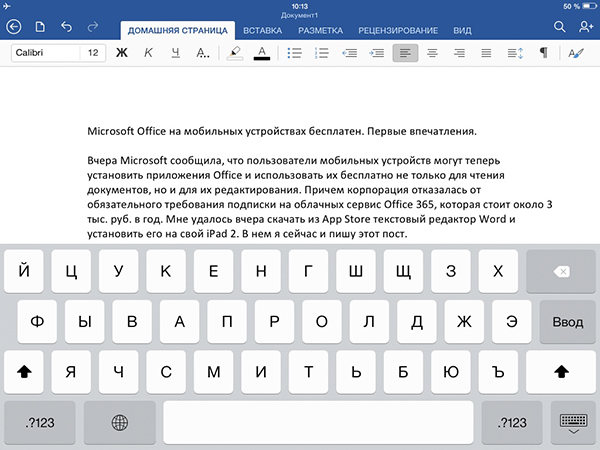The image size is (600, 450).
Task: Tap the Ввод enter key
Action: [567, 322]
